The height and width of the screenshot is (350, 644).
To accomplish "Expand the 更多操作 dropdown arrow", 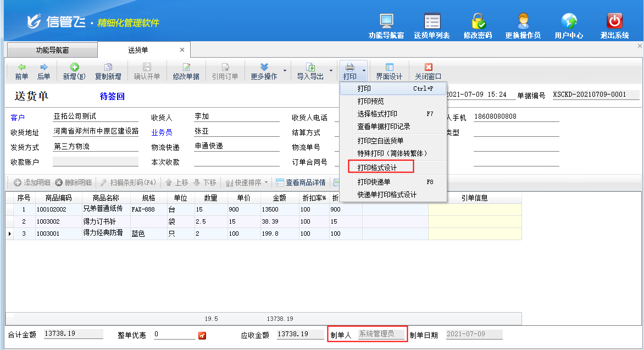I will coord(285,71).
